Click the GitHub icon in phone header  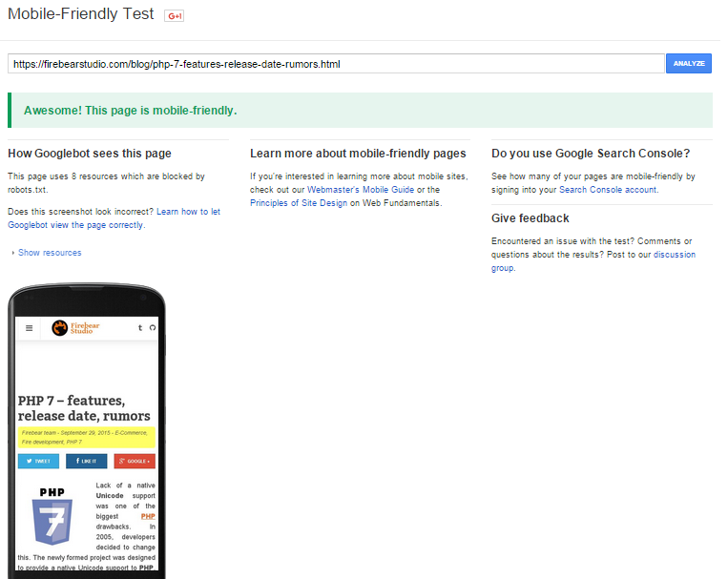(153, 328)
